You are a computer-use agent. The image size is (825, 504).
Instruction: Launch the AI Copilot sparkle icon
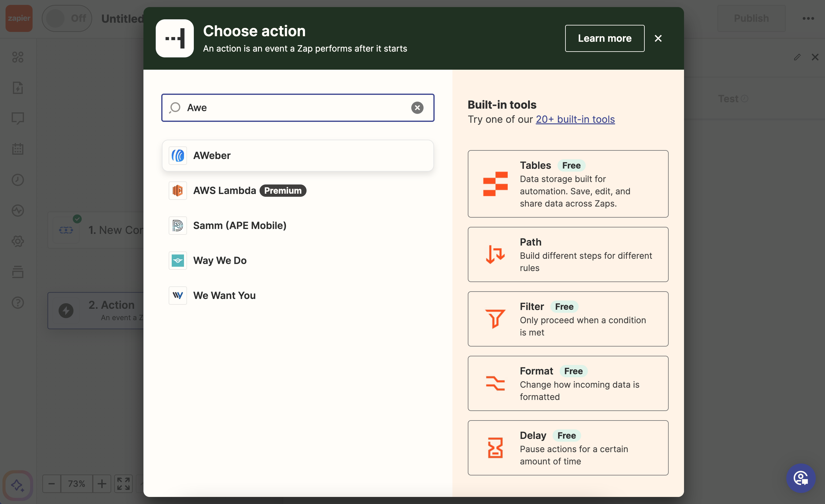[x=18, y=486]
